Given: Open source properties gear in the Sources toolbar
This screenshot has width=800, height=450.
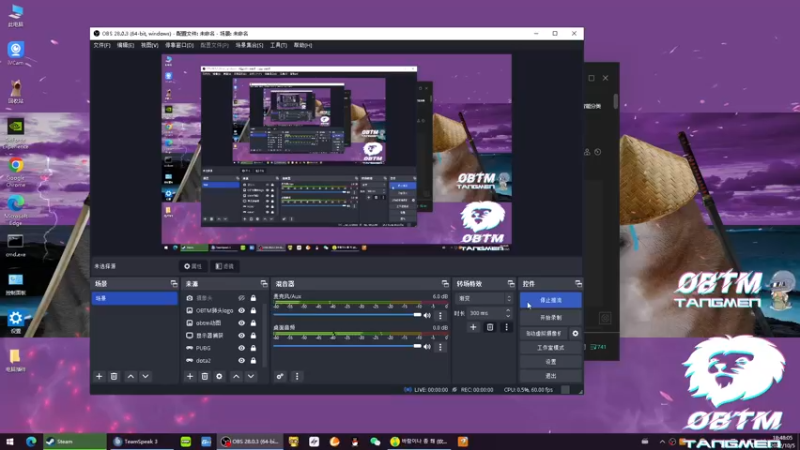Looking at the screenshot, I should [x=219, y=377].
